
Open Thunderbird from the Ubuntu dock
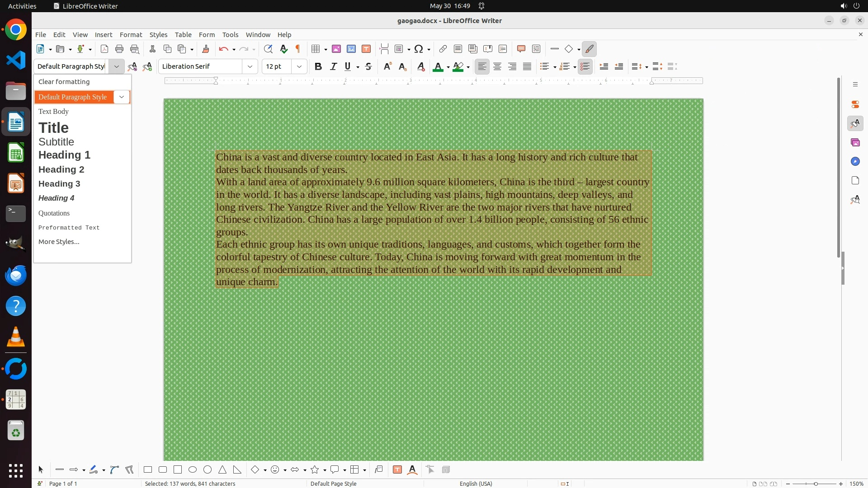(16, 275)
